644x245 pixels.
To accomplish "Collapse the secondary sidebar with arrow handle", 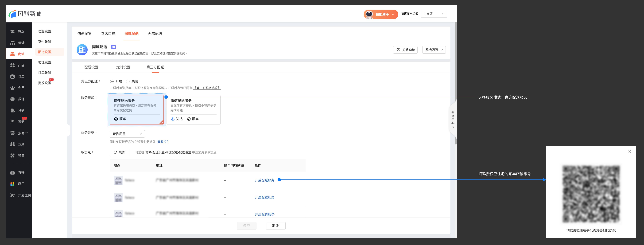I will [x=69, y=130].
